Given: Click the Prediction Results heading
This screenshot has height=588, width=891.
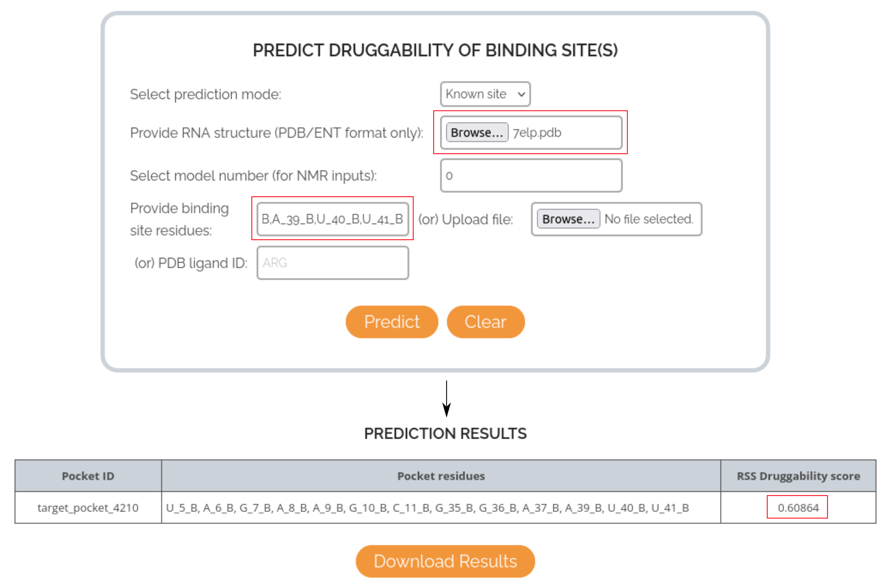Looking at the screenshot, I should [445, 434].
